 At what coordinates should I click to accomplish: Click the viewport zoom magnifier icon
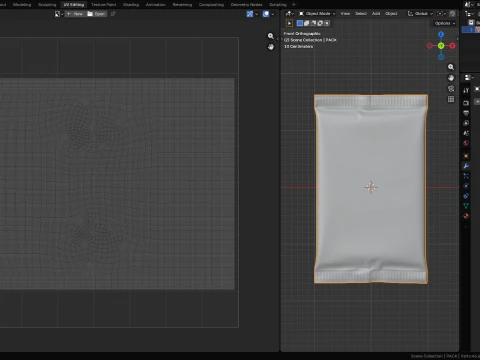click(451, 67)
